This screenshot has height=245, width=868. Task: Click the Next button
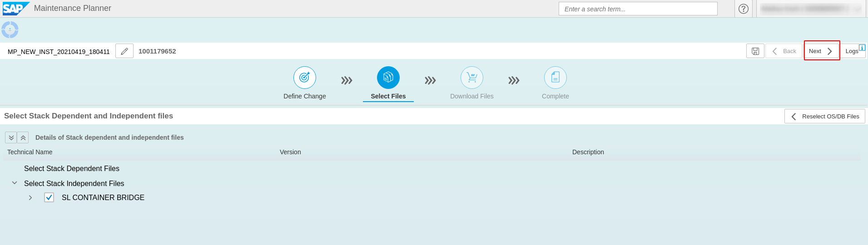[821, 51]
